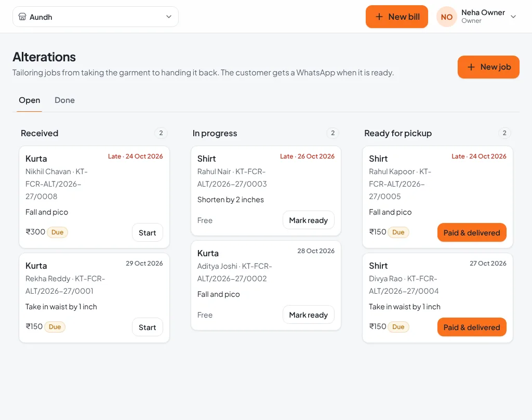Click the '28 Oct 2026' due date

pyautogui.click(x=316, y=251)
